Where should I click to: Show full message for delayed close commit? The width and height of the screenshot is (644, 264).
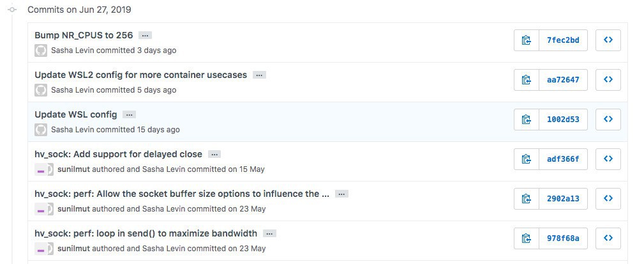point(214,155)
